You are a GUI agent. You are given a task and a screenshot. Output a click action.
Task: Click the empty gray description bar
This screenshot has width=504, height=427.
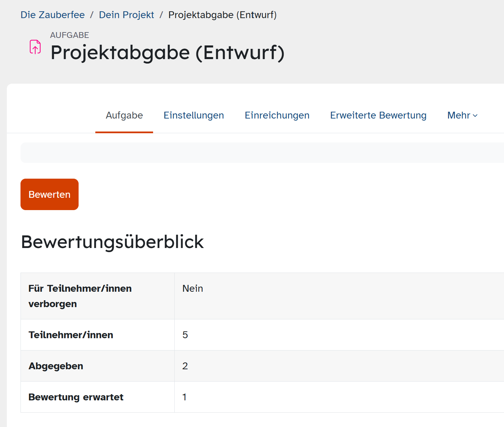click(262, 153)
